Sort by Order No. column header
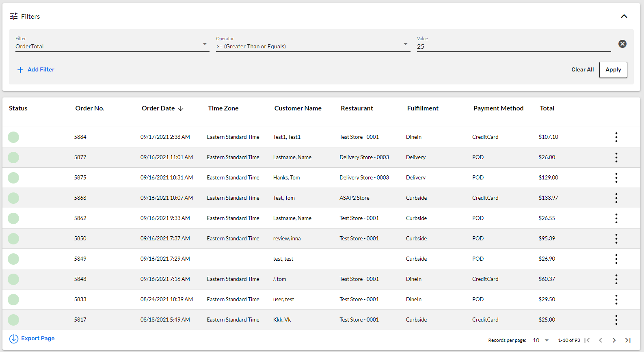Viewport: 644px width, 352px height. [x=90, y=108]
